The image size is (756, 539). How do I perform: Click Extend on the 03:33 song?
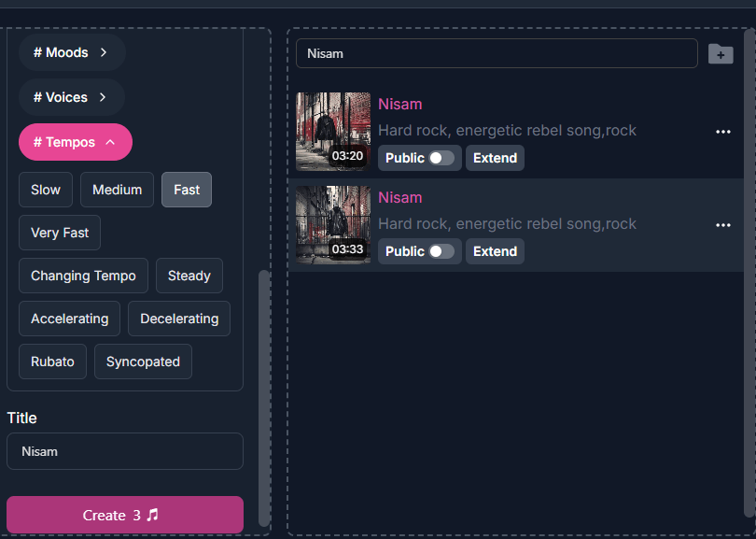pos(495,251)
